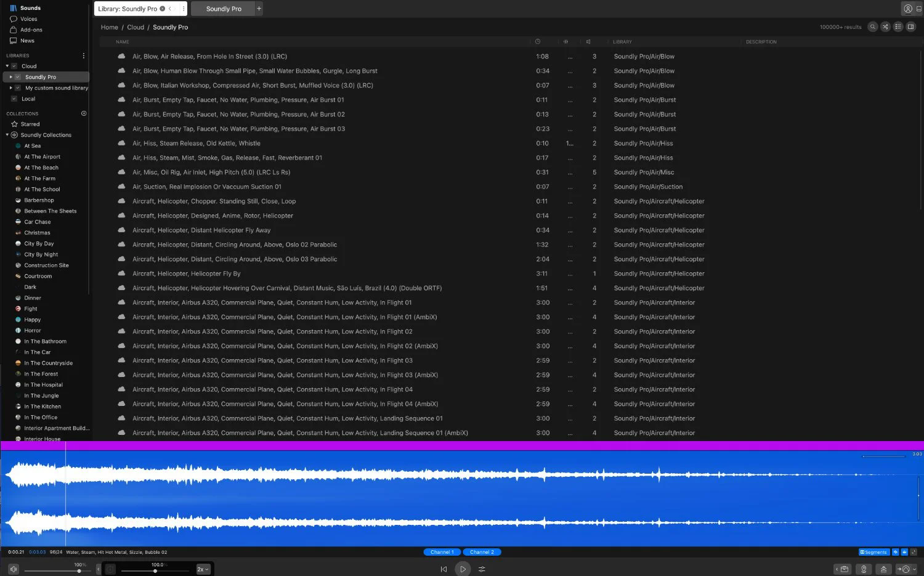Click the Starred collection star icon

[14, 124]
